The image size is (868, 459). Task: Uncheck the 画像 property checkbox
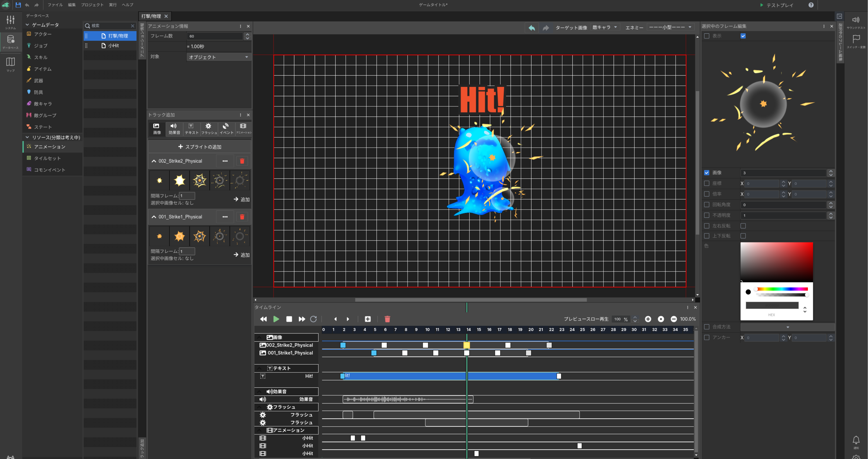click(x=707, y=173)
